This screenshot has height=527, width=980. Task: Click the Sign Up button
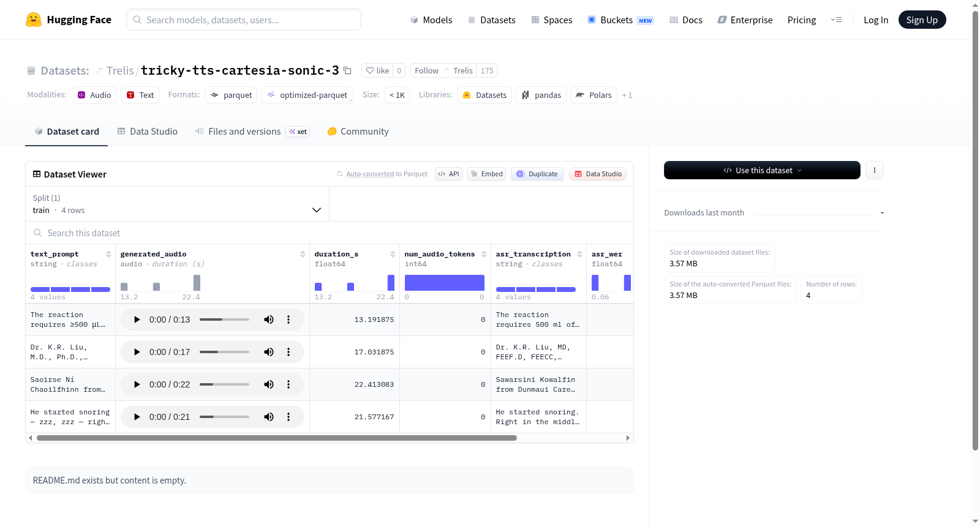[922, 20]
